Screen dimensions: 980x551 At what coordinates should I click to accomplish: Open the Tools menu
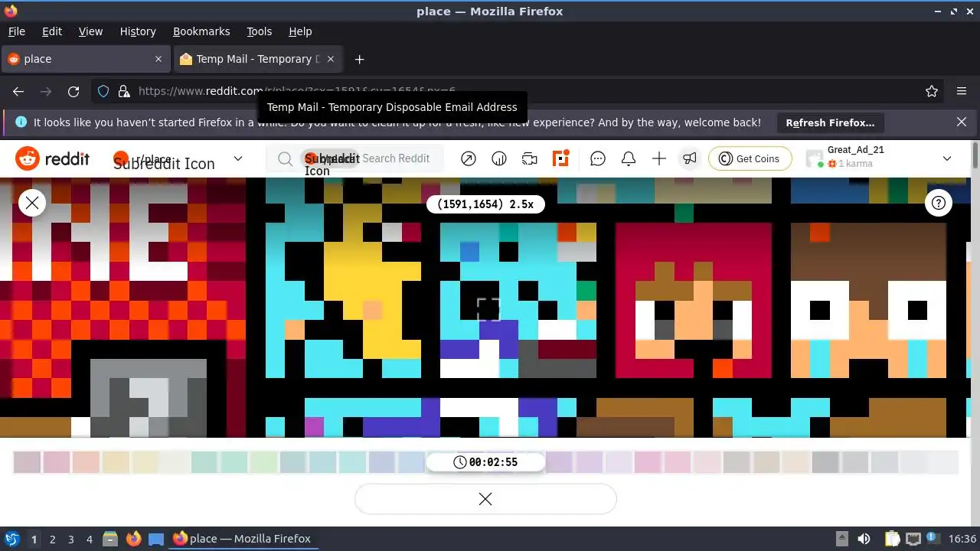pyautogui.click(x=260, y=31)
